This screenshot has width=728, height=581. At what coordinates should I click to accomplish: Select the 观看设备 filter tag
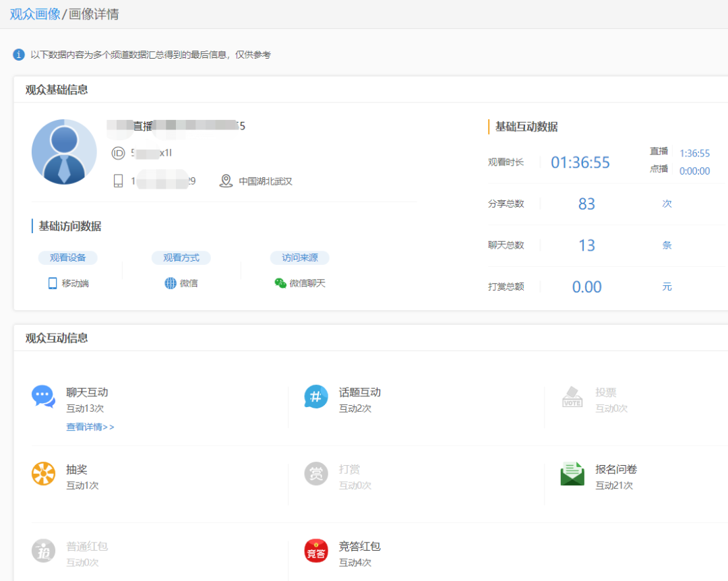pos(67,257)
